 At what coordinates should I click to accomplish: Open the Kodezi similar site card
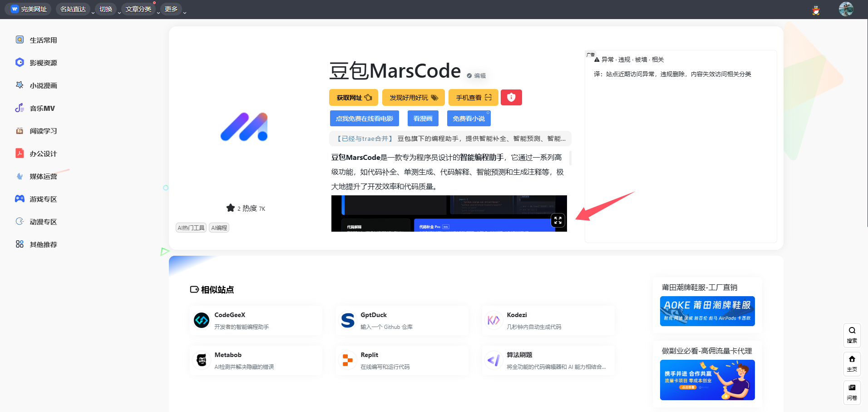(x=548, y=321)
